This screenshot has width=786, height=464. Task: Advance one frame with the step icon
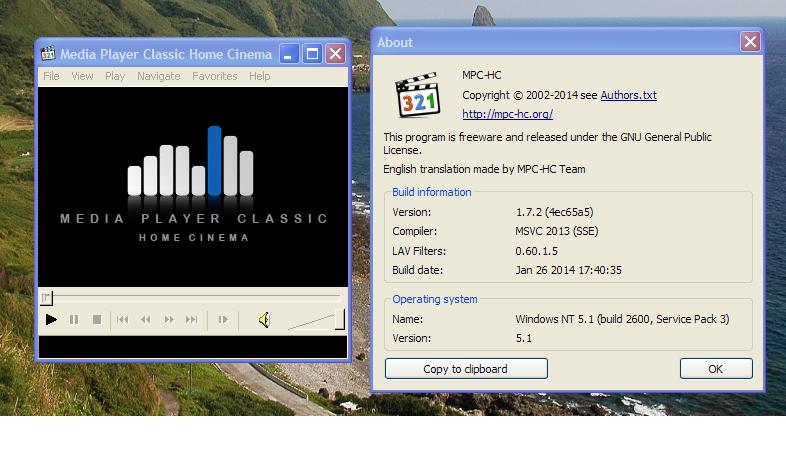(223, 319)
